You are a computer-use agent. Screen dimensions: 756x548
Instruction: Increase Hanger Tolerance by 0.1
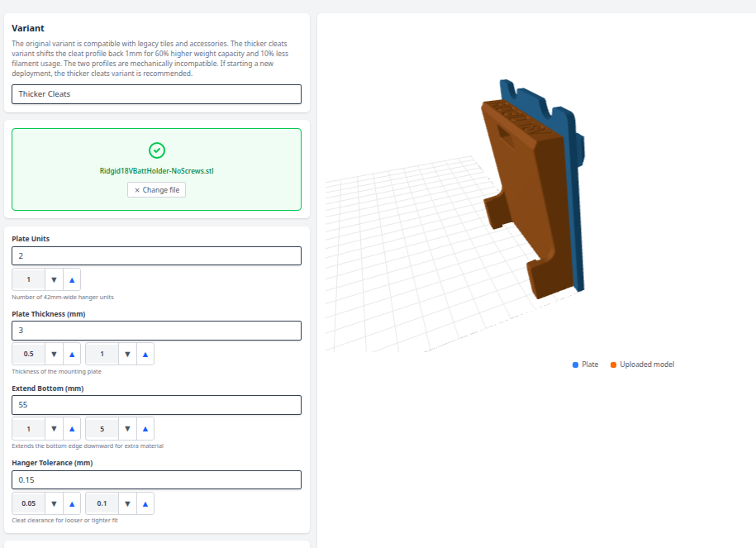[145, 503]
